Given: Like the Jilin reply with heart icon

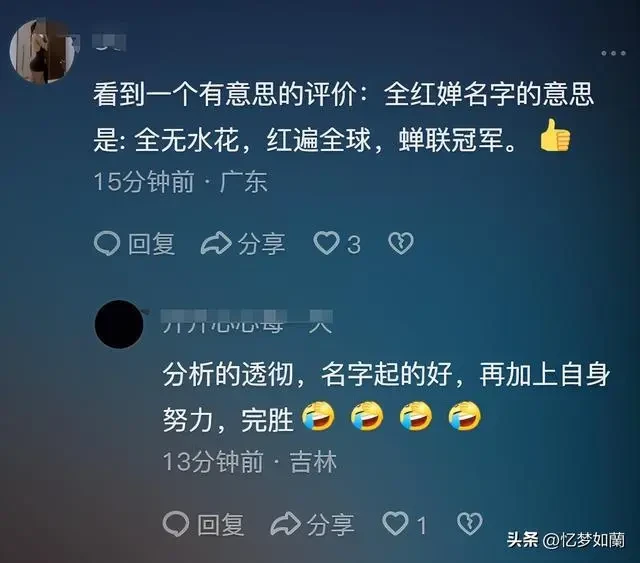Looking at the screenshot, I should point(395,523).
